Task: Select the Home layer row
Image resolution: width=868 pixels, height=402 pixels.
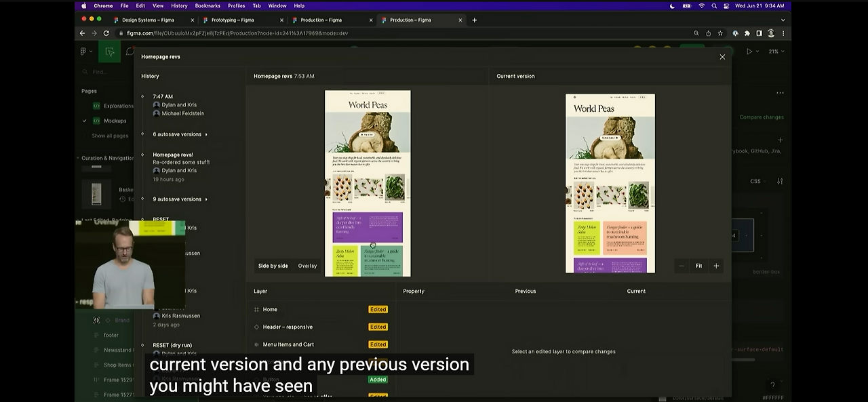Action: click(x=270, y=309)
